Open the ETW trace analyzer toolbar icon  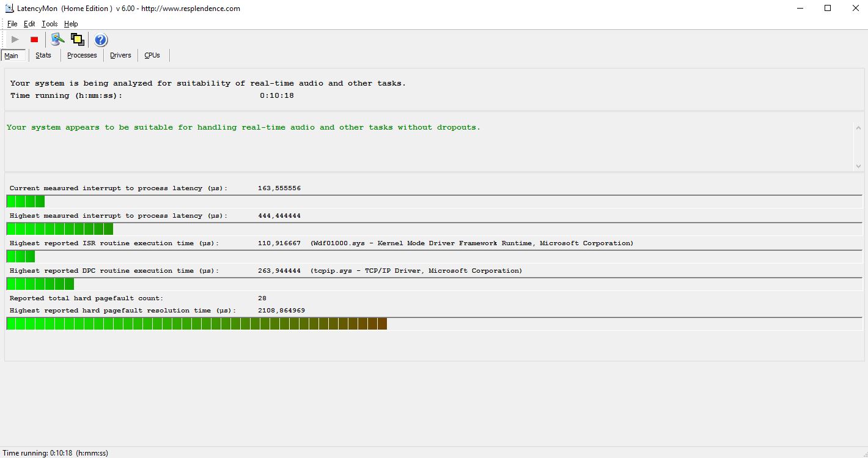[x=58, y=40]
